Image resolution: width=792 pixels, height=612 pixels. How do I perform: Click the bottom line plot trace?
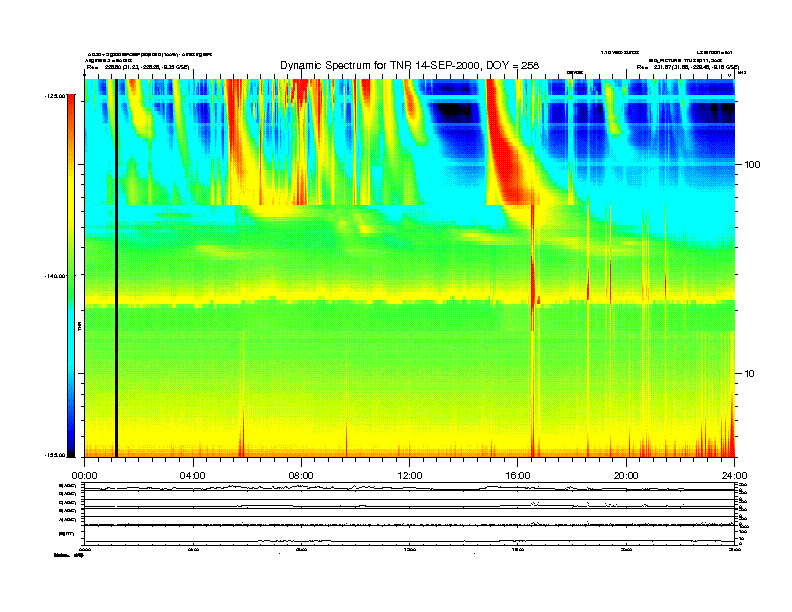tap(409, 541)
